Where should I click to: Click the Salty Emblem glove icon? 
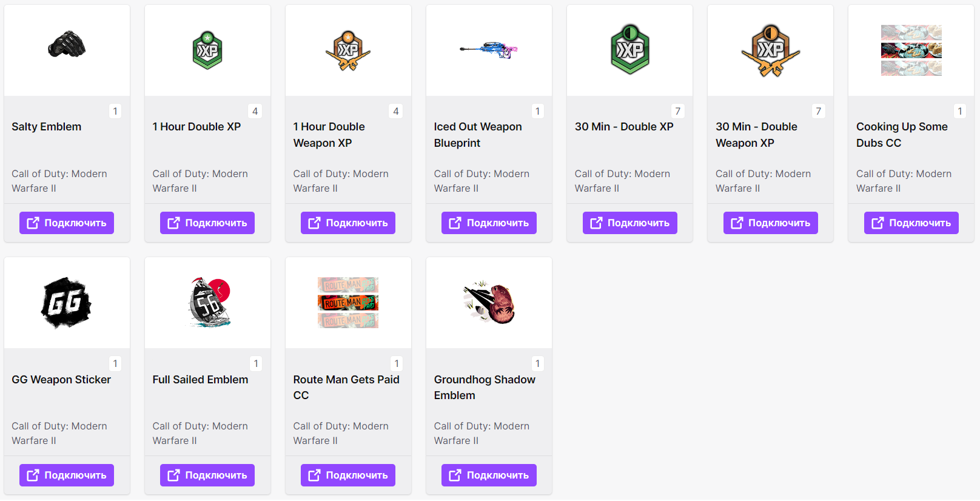67,44
